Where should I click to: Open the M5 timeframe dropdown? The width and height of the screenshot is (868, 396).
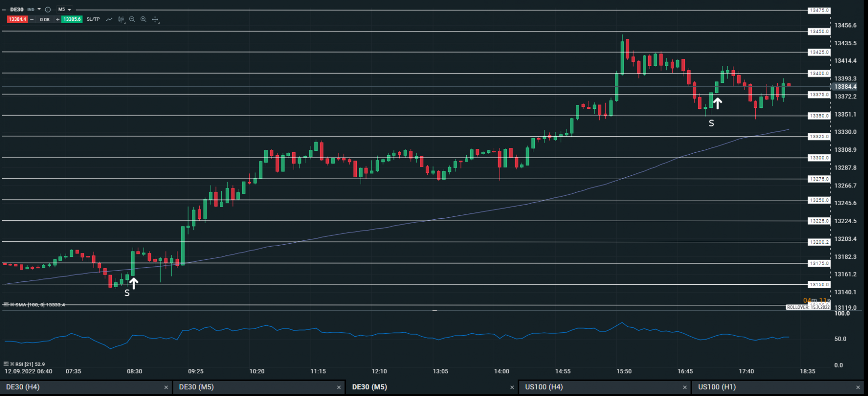point(65,9)
